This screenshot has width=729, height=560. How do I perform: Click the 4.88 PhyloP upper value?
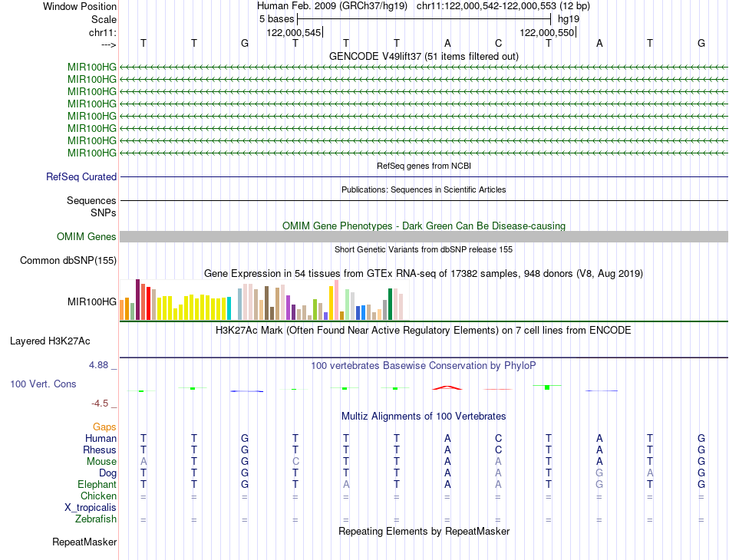point(98,365)
